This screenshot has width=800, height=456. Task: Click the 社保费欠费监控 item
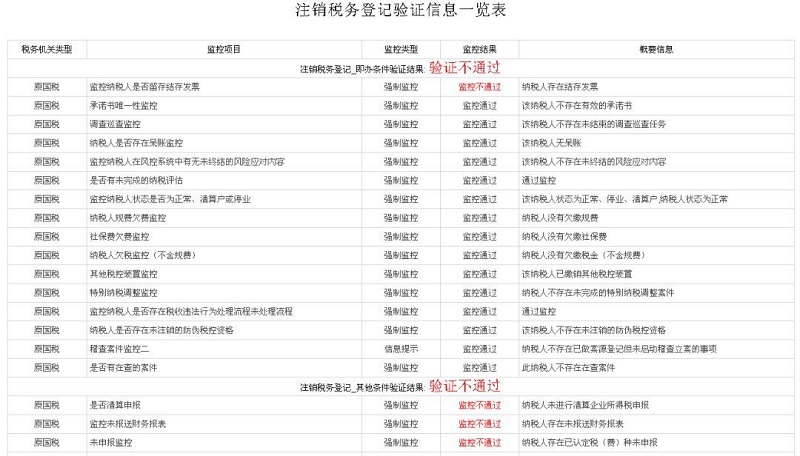[x=119, y=237]
